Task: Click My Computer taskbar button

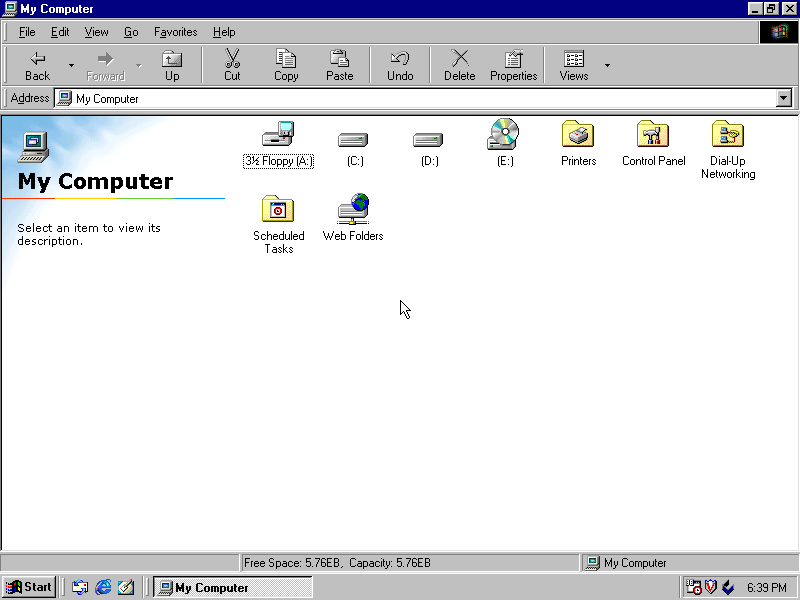Action: [x=233, y=587]
